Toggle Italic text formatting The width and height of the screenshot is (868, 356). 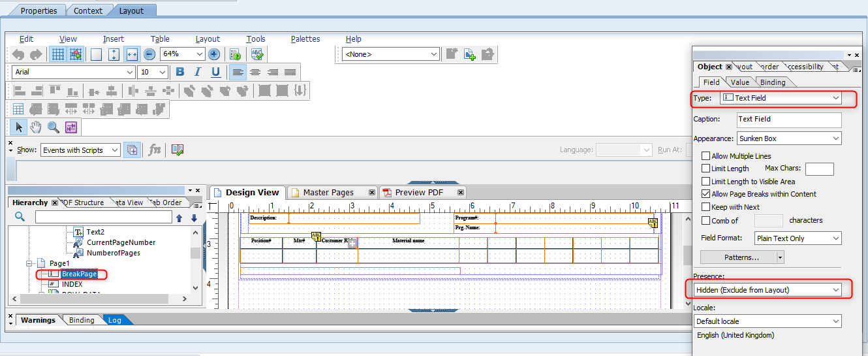tap(198, 72)
